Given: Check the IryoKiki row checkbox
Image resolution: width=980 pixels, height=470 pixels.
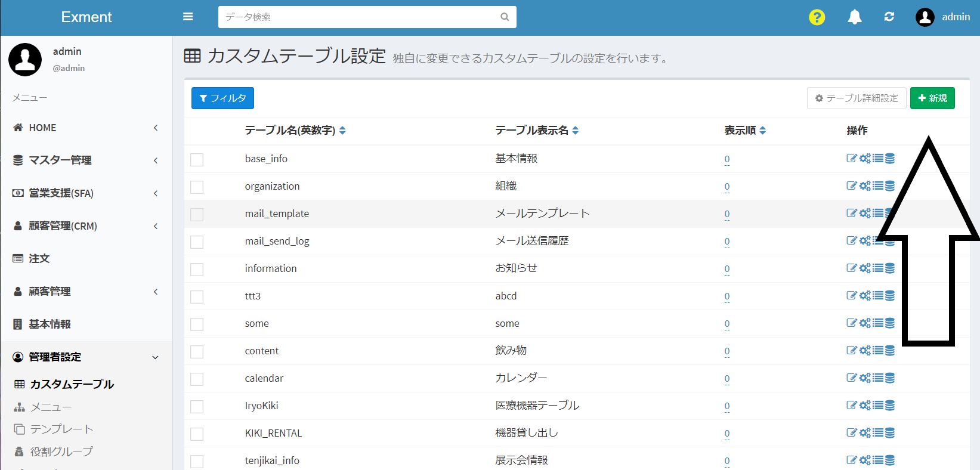Looking at the screenshot, I should click(x=197, y=407).
